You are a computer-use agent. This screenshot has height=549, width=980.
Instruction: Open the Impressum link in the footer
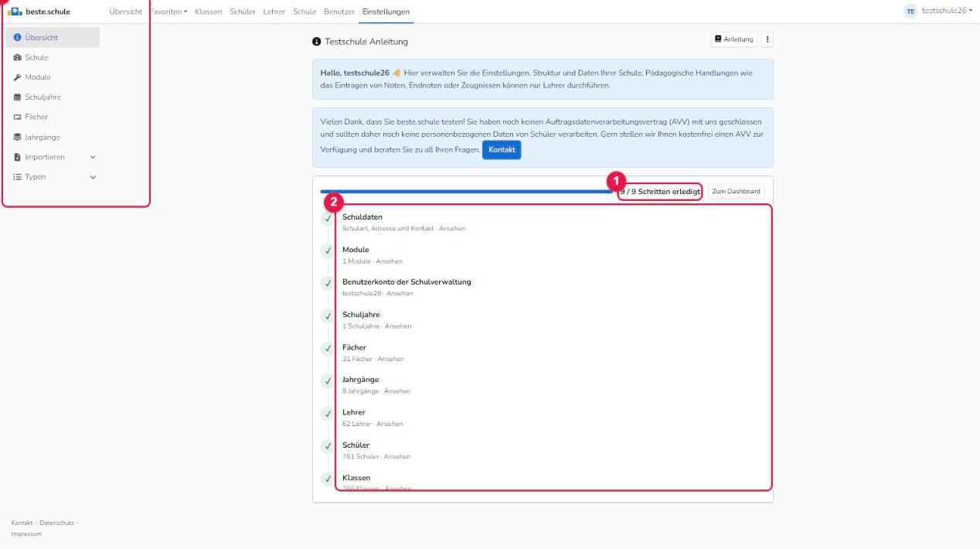[26, 534]
